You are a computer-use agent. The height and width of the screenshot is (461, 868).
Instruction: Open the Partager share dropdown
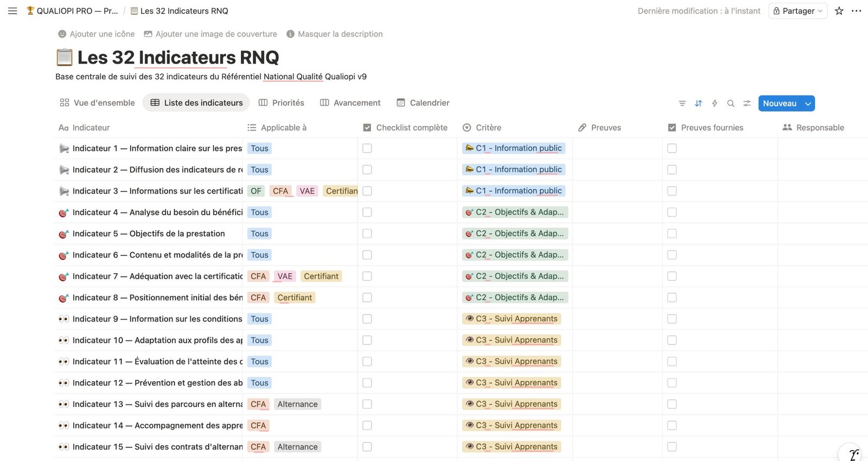pos(797,11)
